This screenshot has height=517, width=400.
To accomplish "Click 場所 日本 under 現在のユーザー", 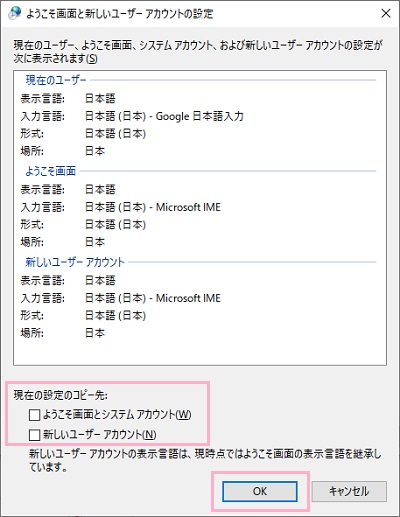I will pos(95,151).
